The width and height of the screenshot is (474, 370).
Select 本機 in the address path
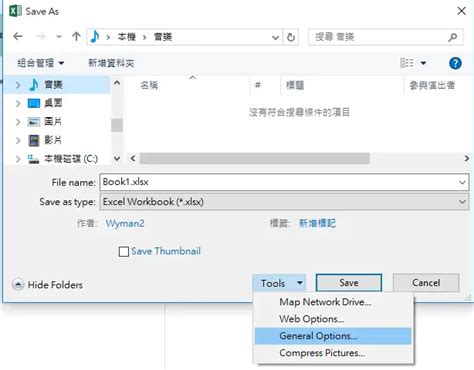click(127, 37)
